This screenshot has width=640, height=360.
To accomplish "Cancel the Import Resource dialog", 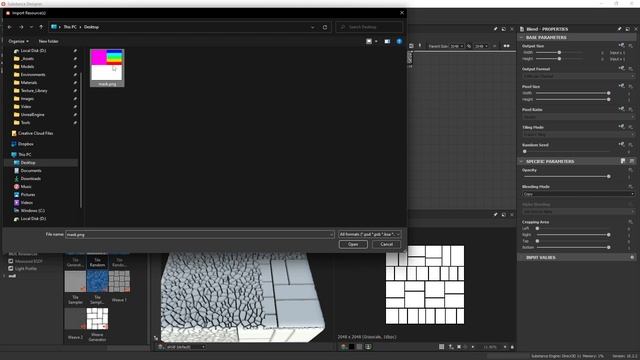I will 386,244.
